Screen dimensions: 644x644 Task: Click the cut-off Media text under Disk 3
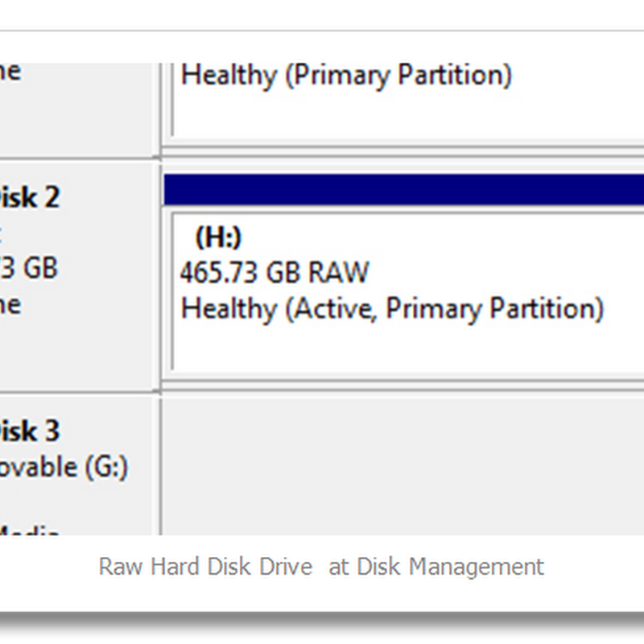[29, 530]
